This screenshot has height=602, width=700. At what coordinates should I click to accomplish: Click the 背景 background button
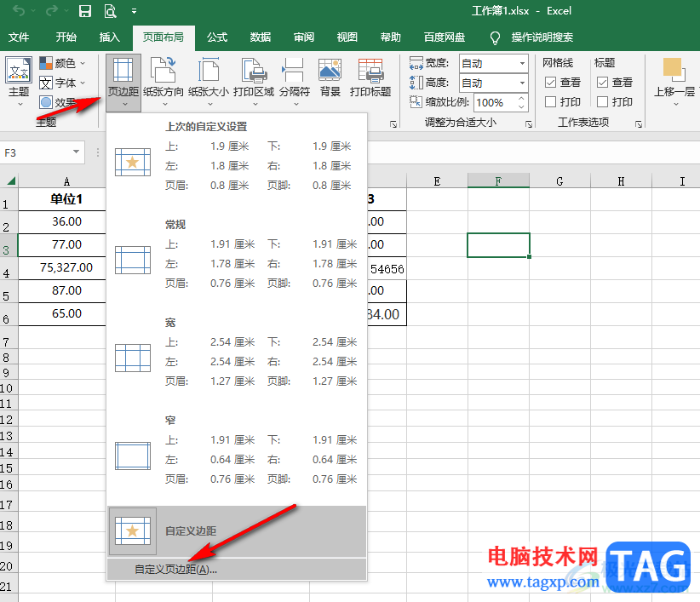[x=330, y=78]
